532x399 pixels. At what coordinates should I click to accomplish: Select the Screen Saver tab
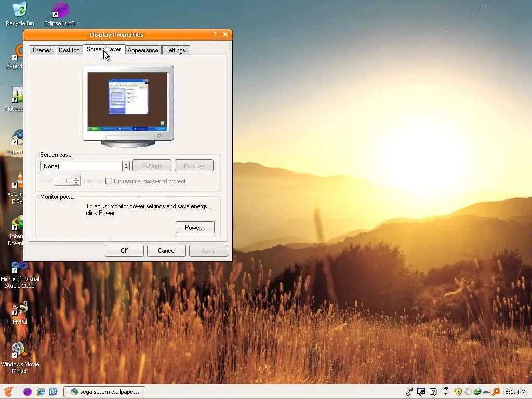[x=104, y=49]
